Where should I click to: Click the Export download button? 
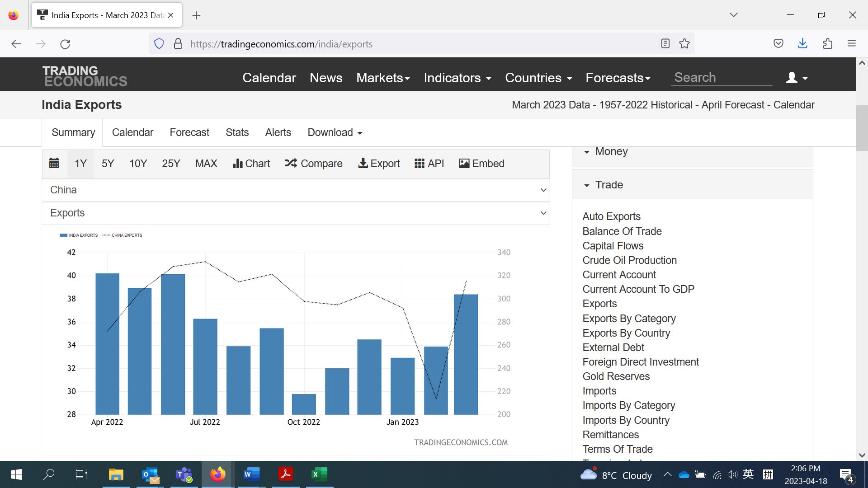pyautogui.click(x=379, y=164)
